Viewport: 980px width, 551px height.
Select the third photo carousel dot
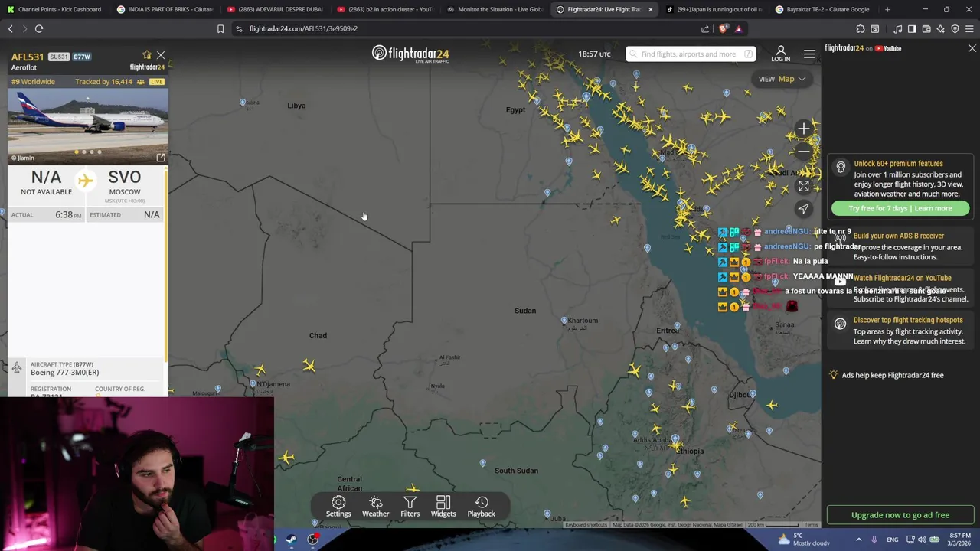click(x=92, y=152)
